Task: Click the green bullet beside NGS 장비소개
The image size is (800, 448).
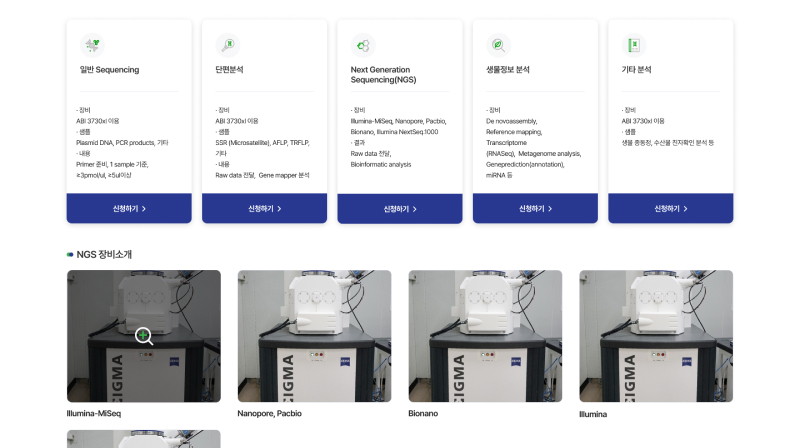Action: tap(70, 255)
